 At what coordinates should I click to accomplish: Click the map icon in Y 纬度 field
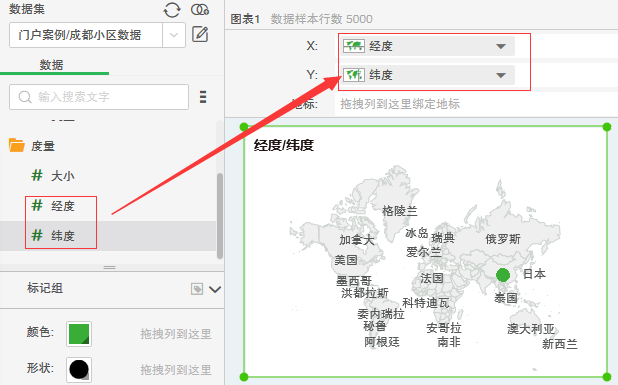354,75
